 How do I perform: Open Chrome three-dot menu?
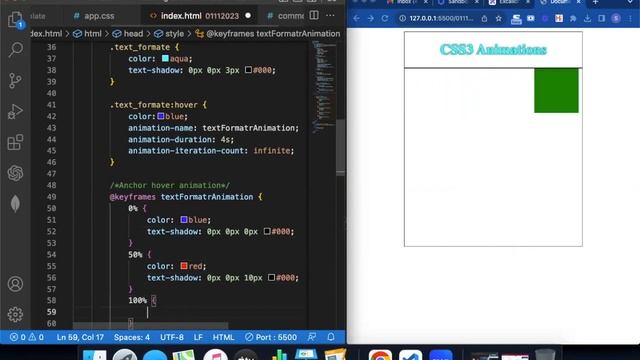click(x=631, y=18)
